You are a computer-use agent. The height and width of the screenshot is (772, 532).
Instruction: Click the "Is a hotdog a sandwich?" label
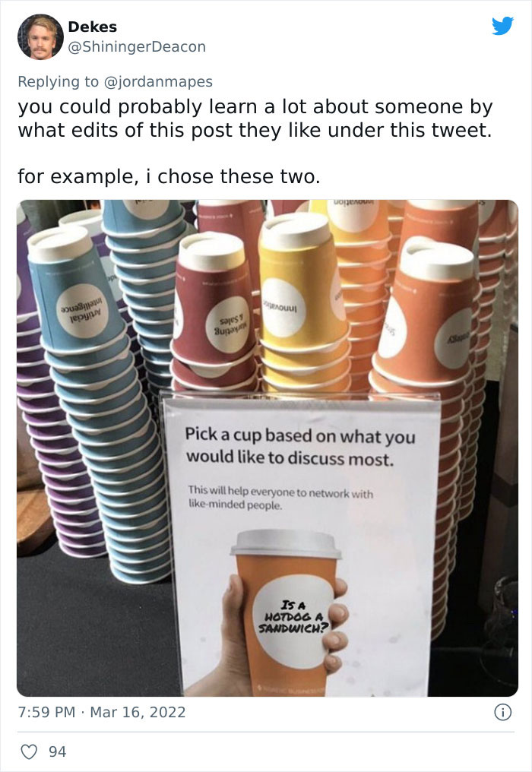coord(293,617)
